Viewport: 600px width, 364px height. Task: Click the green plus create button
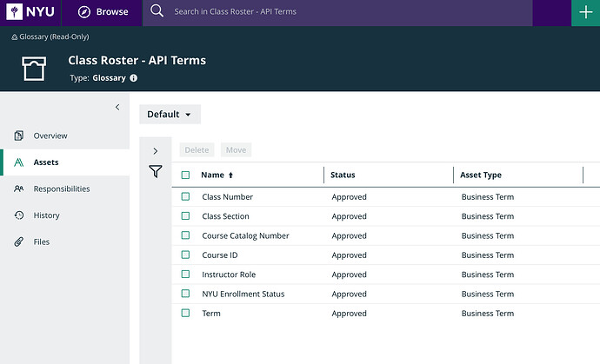click(584, 12)
